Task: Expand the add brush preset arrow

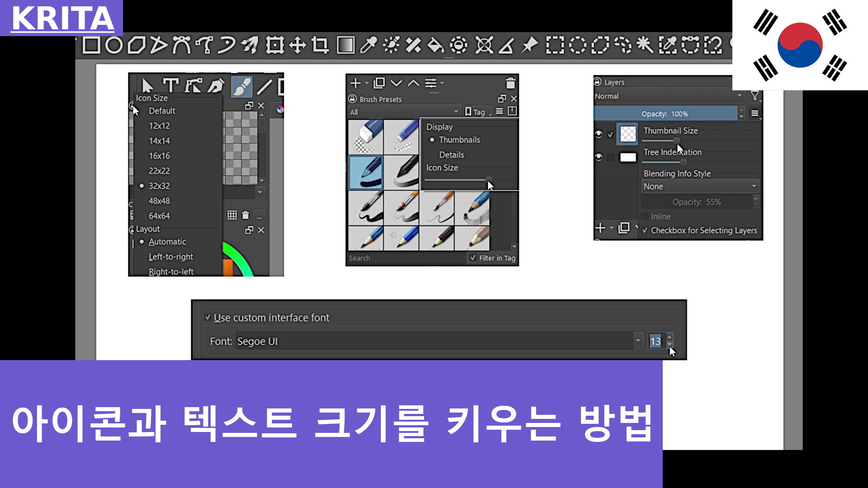Action: [x=367, y=83]
